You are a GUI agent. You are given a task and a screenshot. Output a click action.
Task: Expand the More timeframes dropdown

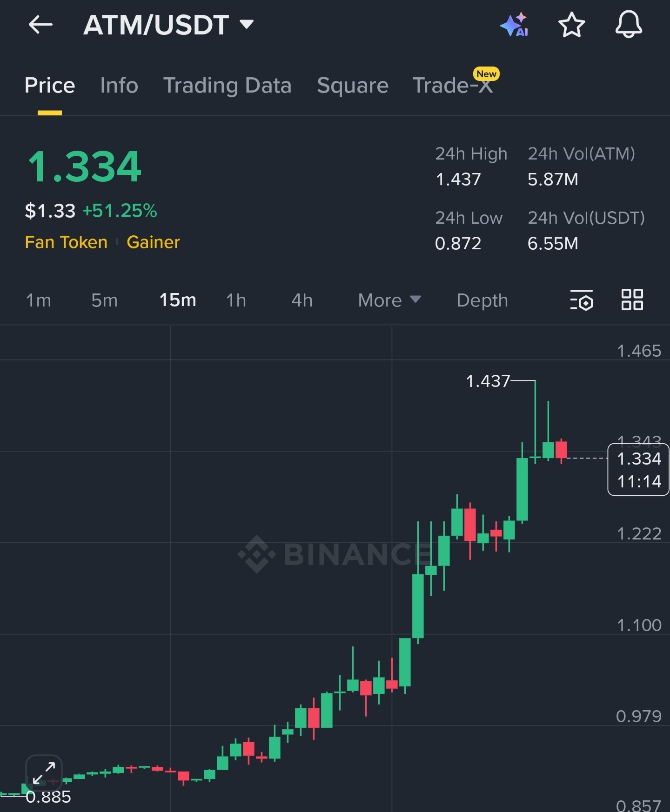coord(389,300)
